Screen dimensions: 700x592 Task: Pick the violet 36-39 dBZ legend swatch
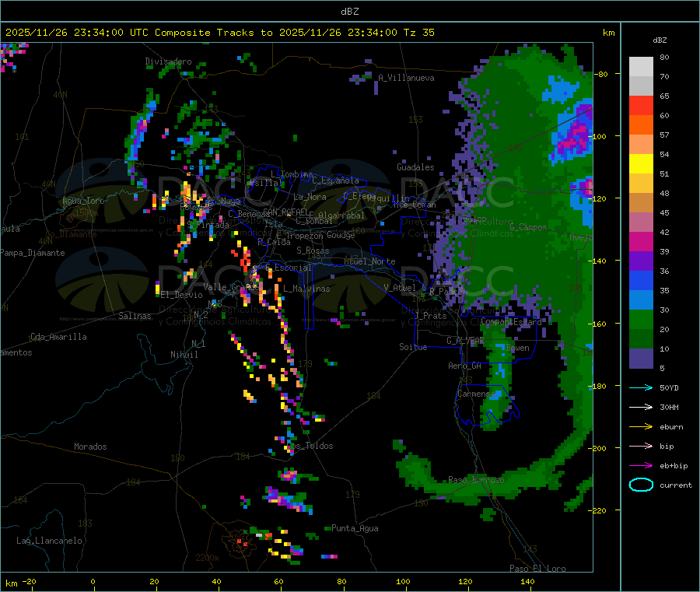[641, 261]
